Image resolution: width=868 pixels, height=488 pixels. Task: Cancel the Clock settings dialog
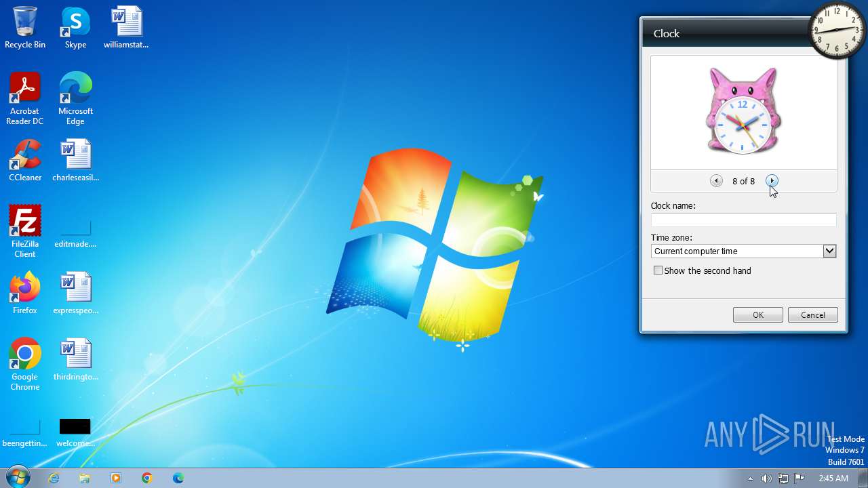(x=813, y=314)
